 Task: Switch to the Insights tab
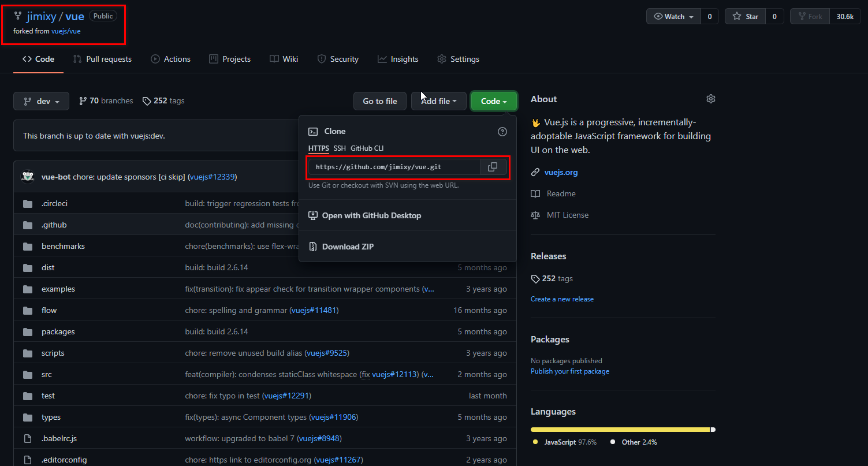coord(398,59)
